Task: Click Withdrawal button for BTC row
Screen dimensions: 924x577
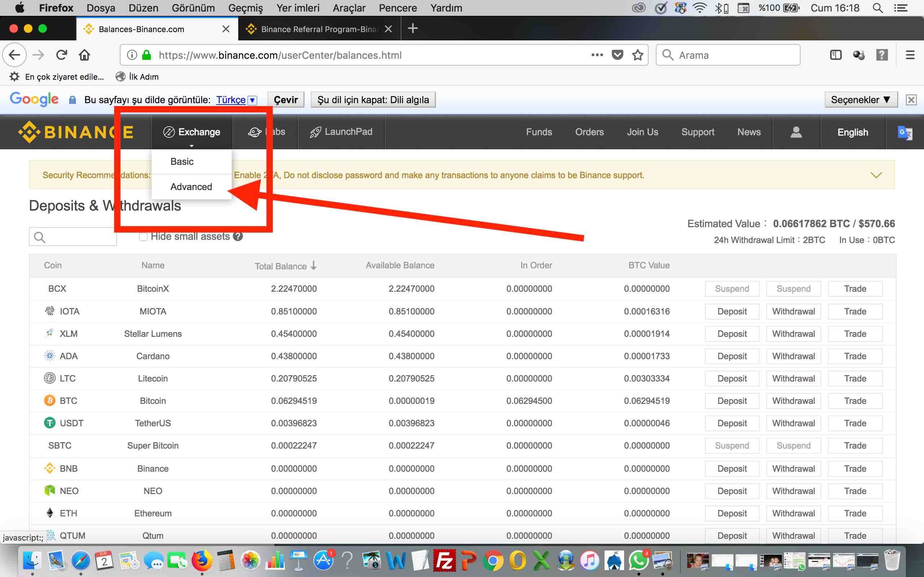Action: coord(793,401)
